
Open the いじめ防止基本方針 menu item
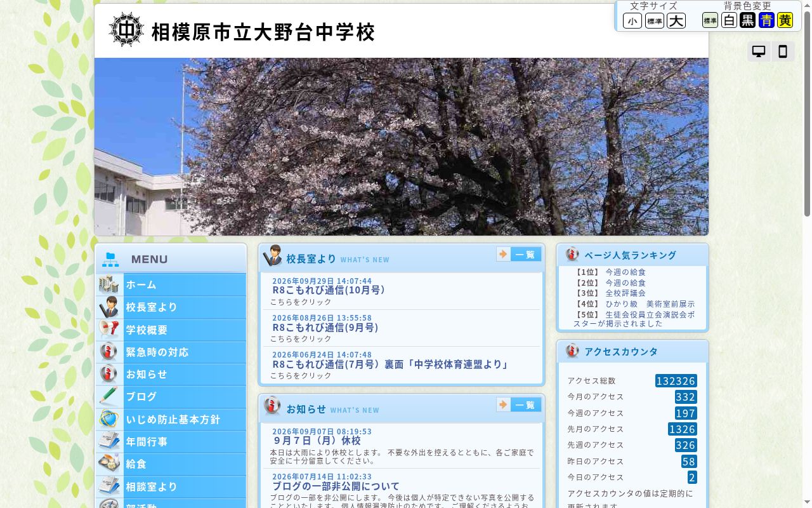click(x=171, y=419)
